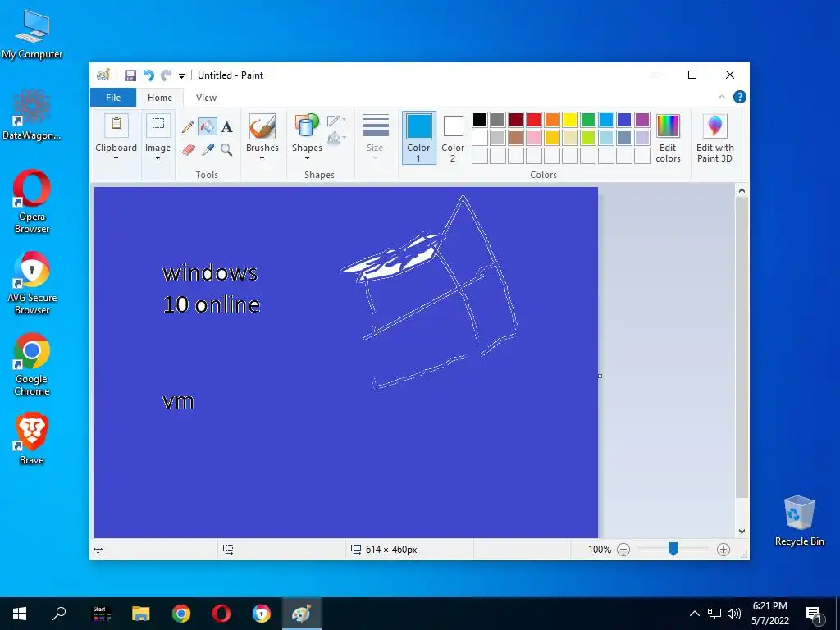
Task: Select Color 1 foreground button
Action: 418,138
